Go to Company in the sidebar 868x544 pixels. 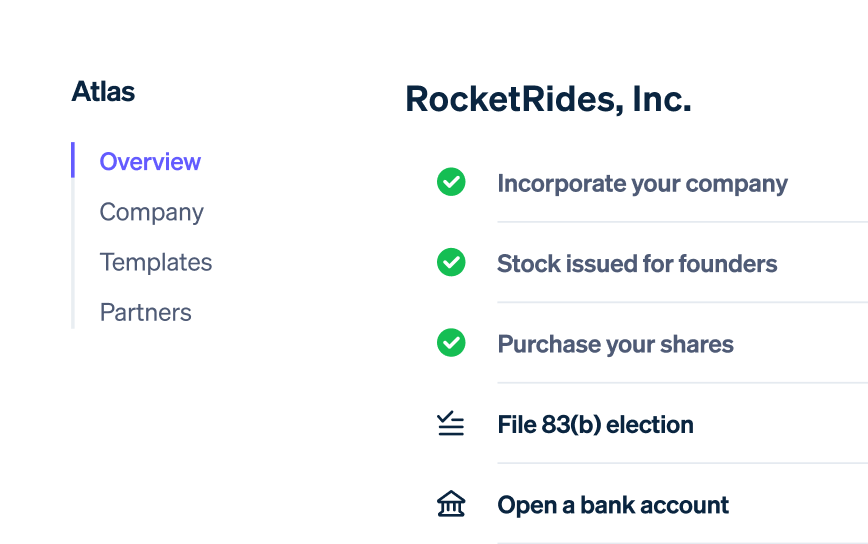152,213
